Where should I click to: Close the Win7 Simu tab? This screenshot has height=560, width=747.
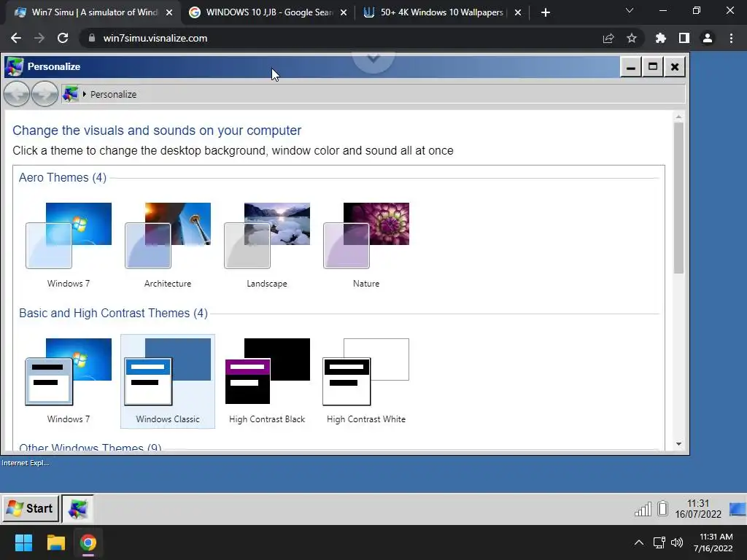click(x=169, y=13)
